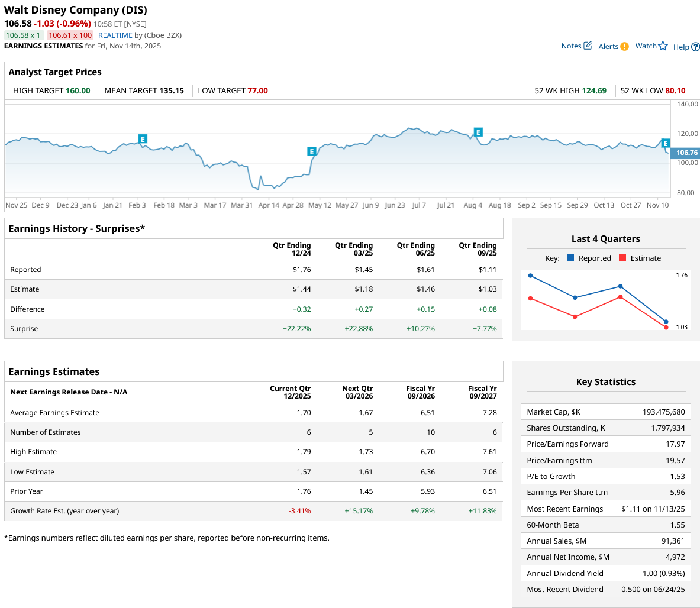
Task: Click the Earnings Per Share ttm row
Action: 606,493
